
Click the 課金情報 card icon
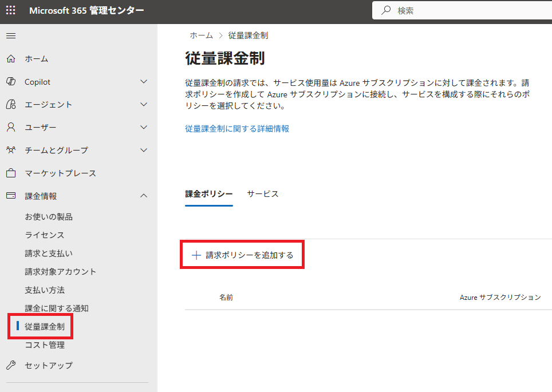(x=11, y=196)
